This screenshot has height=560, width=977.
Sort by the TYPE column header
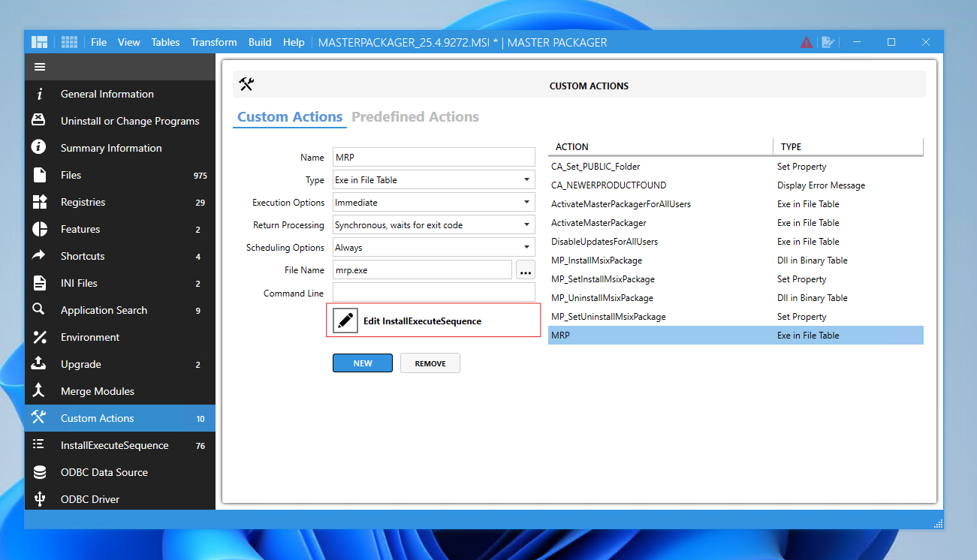pyautogui.click(x=849, y=146)
